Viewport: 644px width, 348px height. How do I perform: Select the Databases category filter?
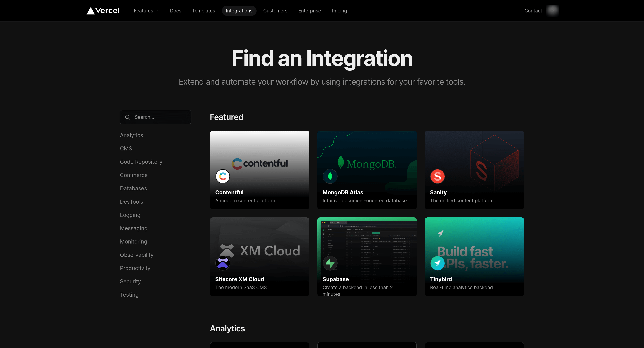point(133,188)
